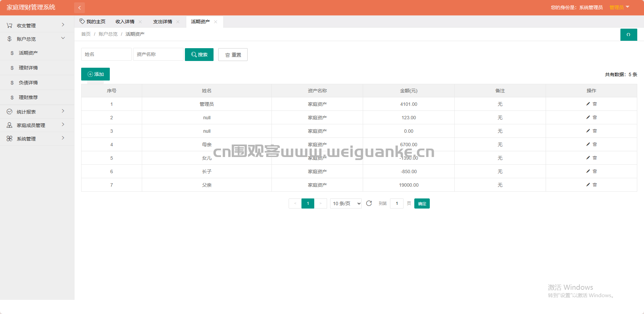
Task: Click the person icon beside 家庭成员管理
Action: 9,125
